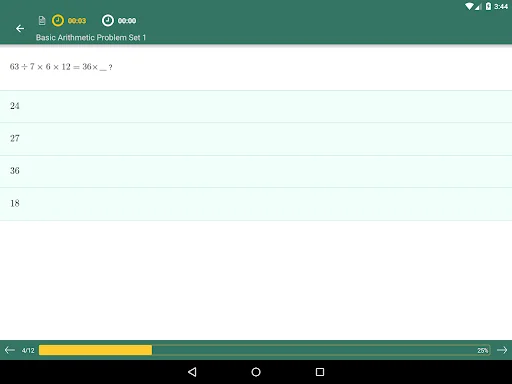The height and width of the screenshot is (384, 512).
Task: Tap the Android home circle button
Action: 256,372
